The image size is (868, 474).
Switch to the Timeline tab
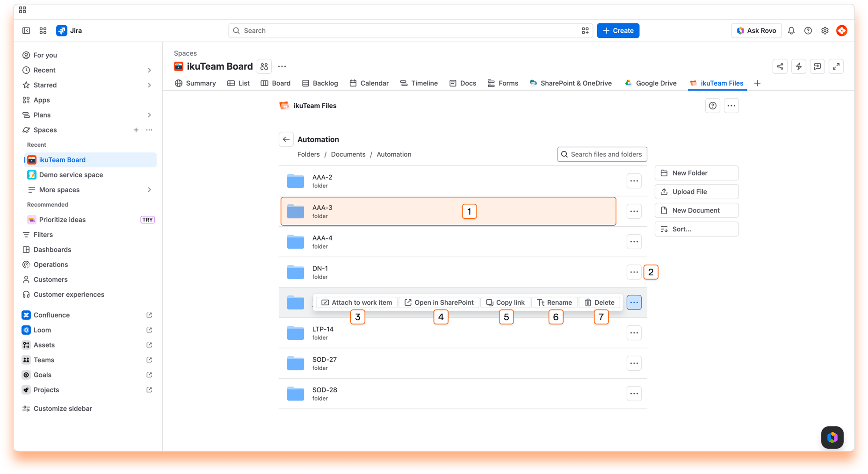(419, 83)
